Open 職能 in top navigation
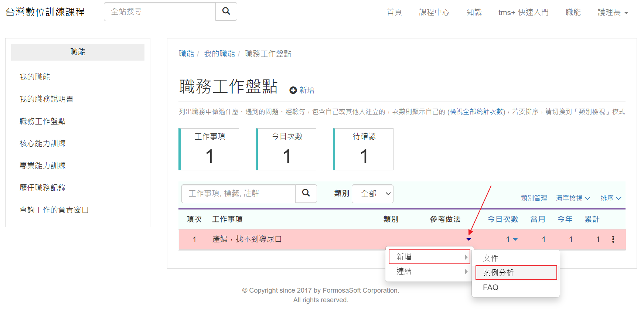Image resolution: width=644 pixels, height=310 pixels. (x=573, y=12)
